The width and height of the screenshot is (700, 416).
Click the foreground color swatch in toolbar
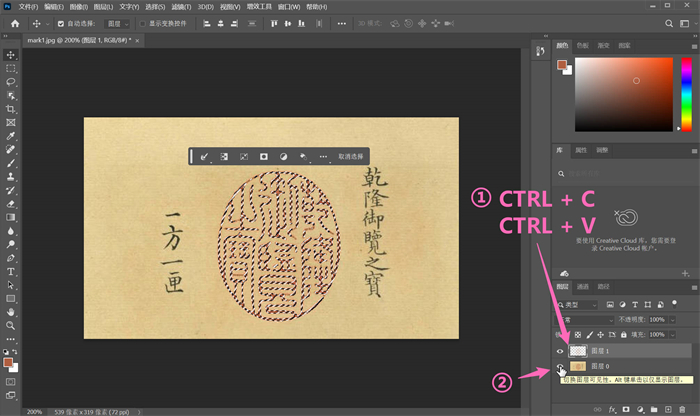[9, 363]
